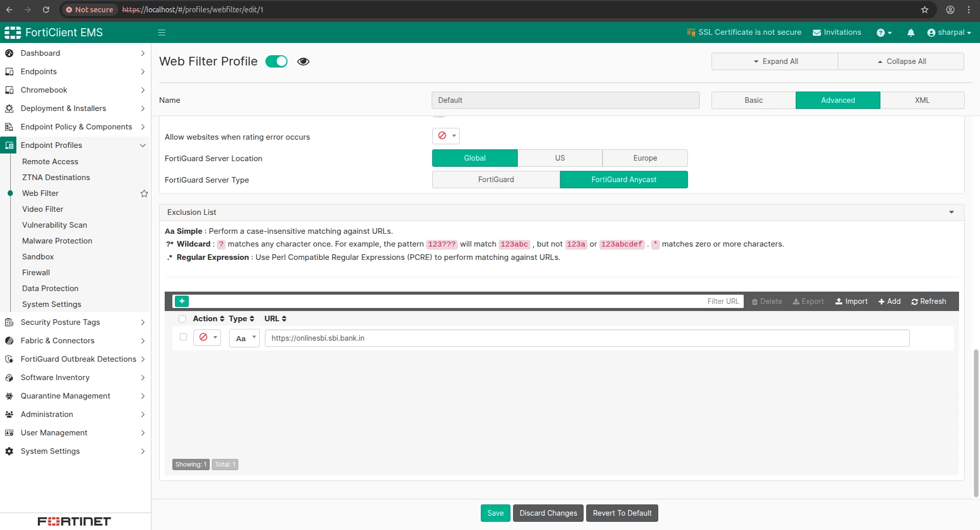Check the onlinesbi.sbi.bank.in row checkbox
Viewport: 980px width, 530px height.
(x=183, y=337)
